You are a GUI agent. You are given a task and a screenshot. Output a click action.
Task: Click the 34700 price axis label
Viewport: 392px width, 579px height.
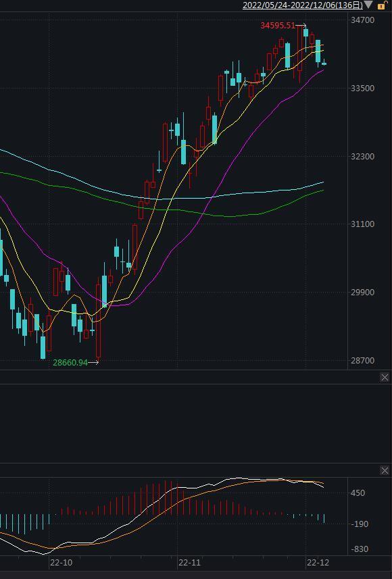click(x=362, y=20)
